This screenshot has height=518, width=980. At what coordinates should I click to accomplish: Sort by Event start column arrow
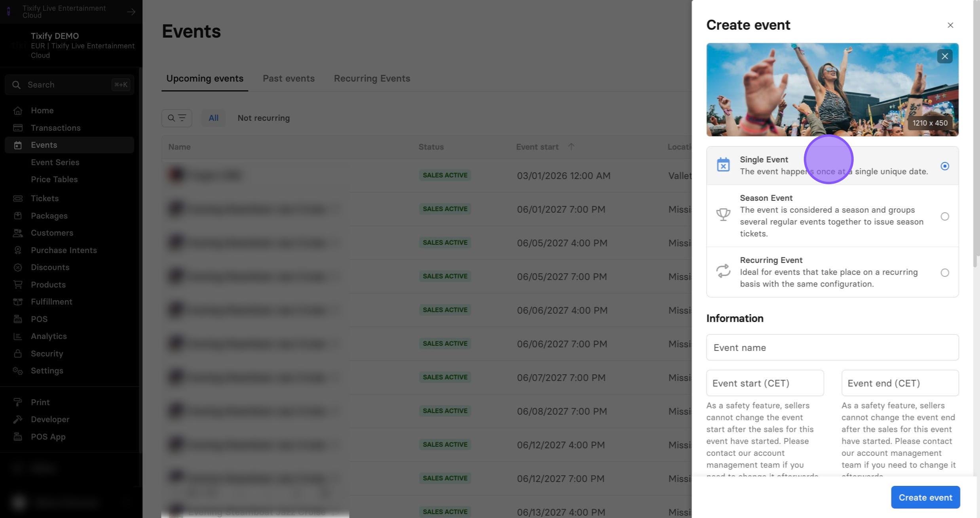(571, 147)
